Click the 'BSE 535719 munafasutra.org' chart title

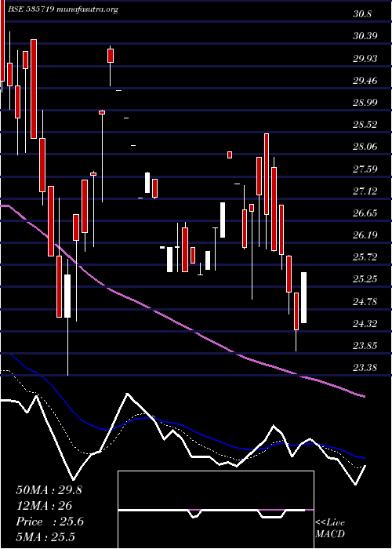tap(62, 9)
